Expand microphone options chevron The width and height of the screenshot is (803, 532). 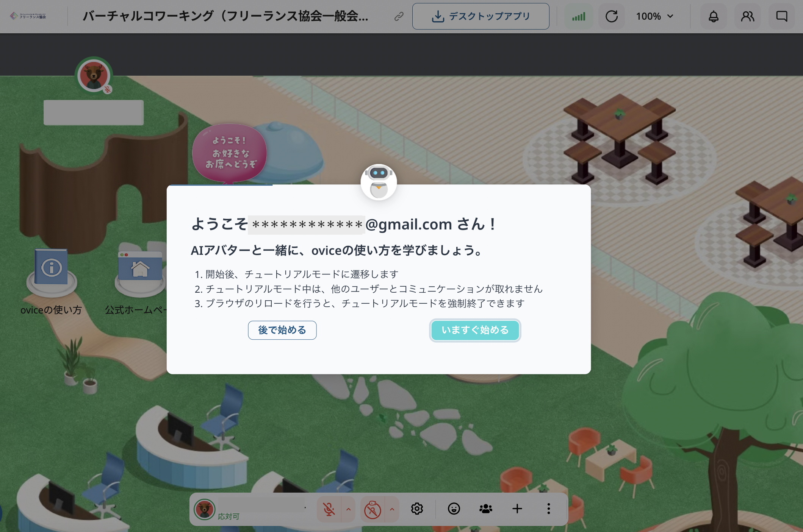pos(349,509)
